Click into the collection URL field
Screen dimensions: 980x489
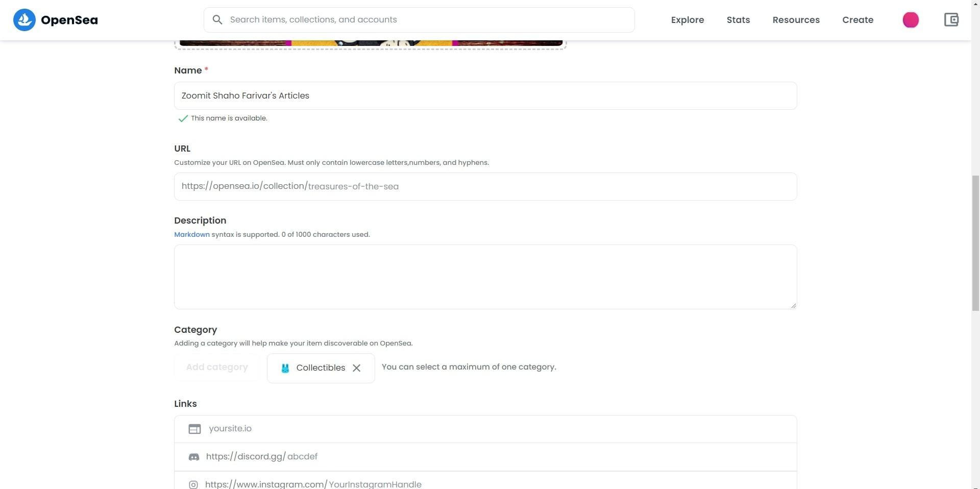485,187
